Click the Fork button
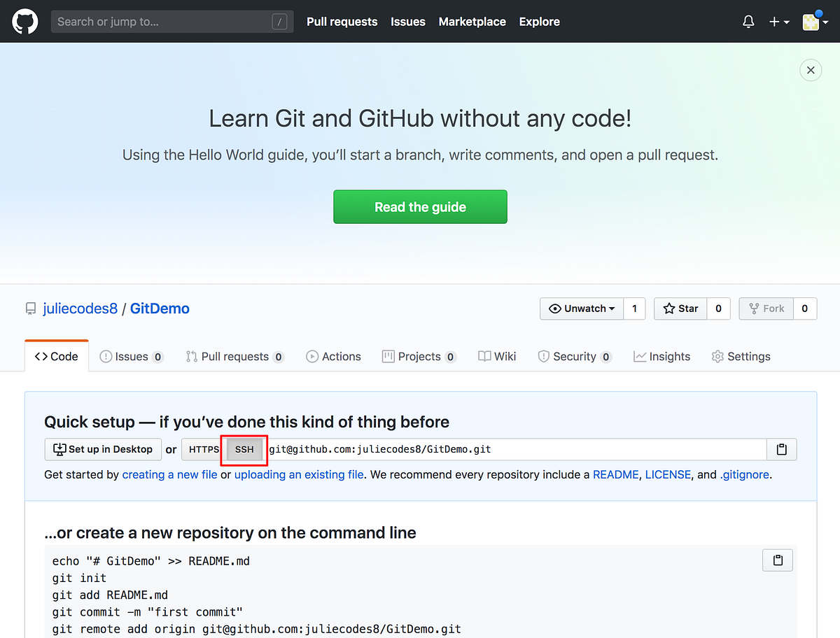Image resolution: width=840 pixels, height=638 pixels. pos(766,309)
